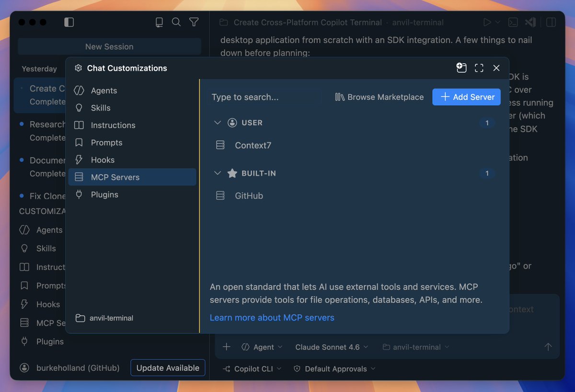Viewport: 575px width, 392px height.
Task: Toggle the secondary side panel icon
Action: [551, 22]
